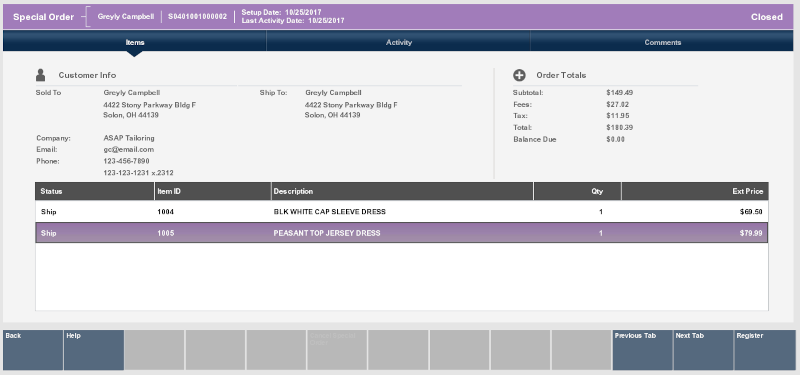
Task: Go to Next Tab
Action: tap(703, 350)
